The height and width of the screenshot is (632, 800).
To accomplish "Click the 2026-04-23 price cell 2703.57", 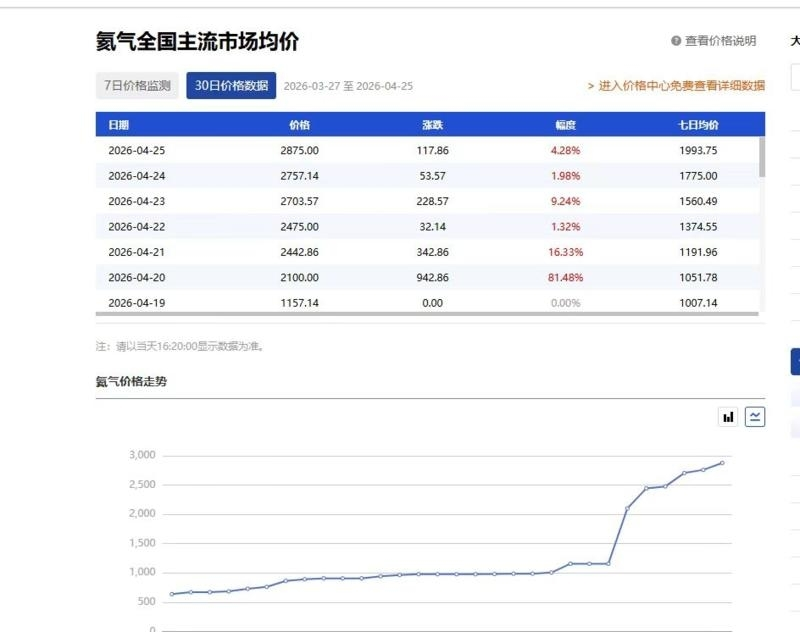I will (x=299, y=201).
